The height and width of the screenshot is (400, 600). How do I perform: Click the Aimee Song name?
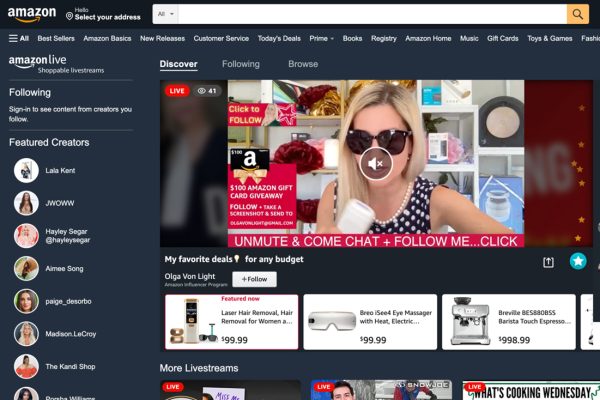(x=64, y=269)
